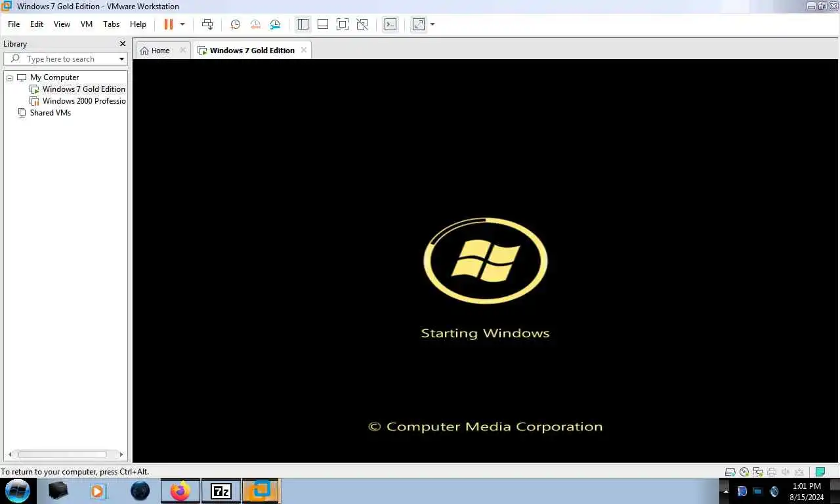Open the View menu
The image size is (840, 504).
[x=62, y=24]
